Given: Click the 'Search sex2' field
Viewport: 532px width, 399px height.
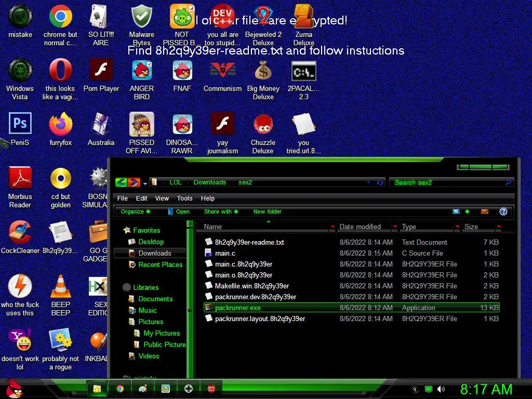Looking at the screenshot, I should 451,182.
